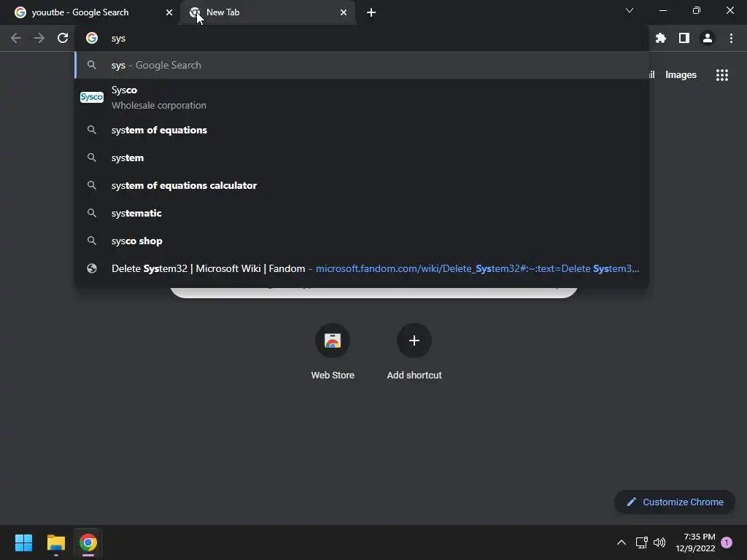Pick the sysco shop suggestion
Image resolution: width=747 pixels, height=560 pixels.
point(362,241)
